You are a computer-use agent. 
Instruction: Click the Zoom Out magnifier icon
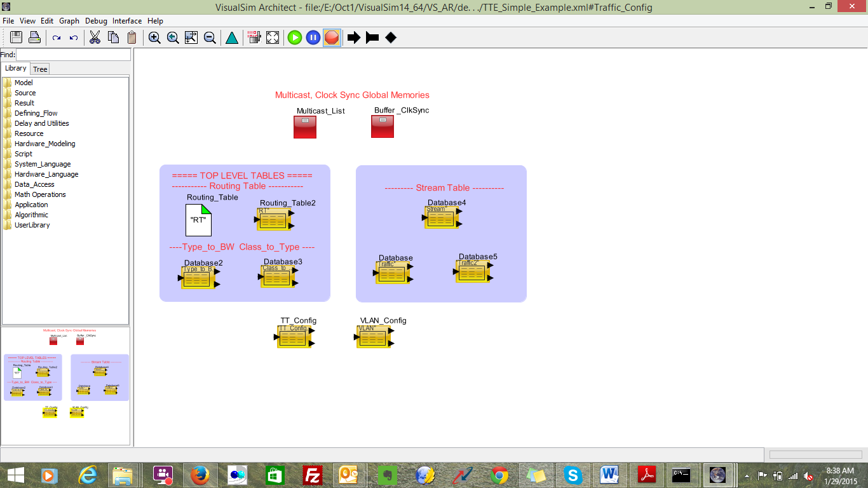[x=210, y=37]
